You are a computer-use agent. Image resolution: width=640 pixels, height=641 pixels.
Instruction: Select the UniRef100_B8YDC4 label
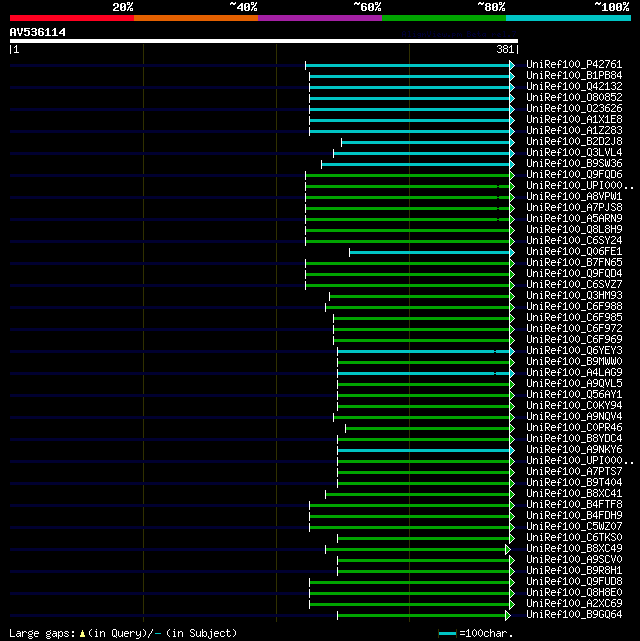tap(574, 439)
